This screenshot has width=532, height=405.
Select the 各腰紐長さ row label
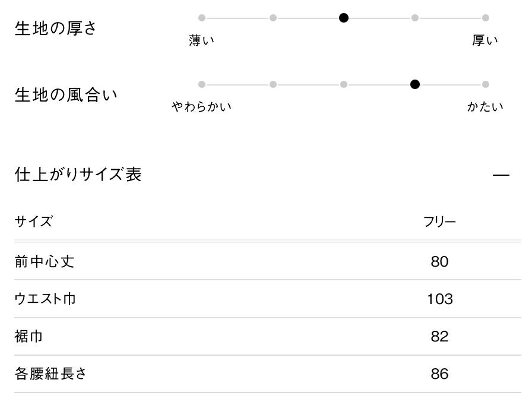pyautogui.click(x=51, y=374)
